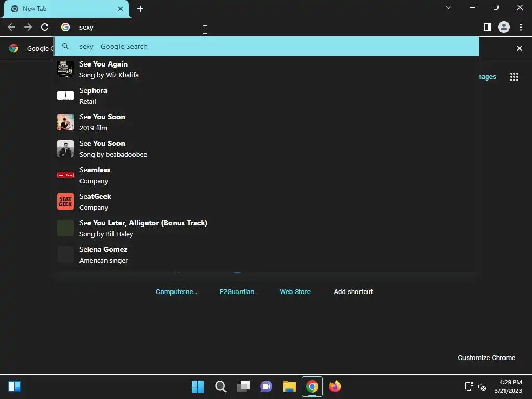Viewport: 532px width, 399px height.
Task: Click the Seamless logo thumbnail
Action: [65, 175]
